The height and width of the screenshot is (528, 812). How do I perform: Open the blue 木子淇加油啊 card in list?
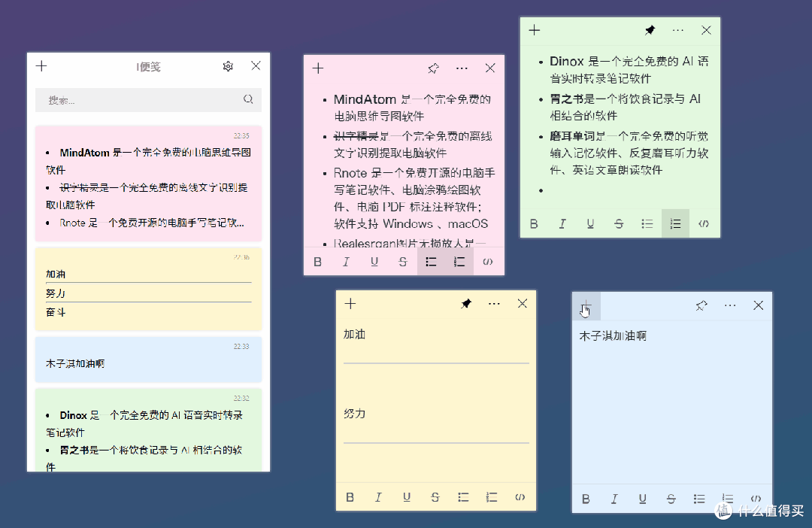point(148,360)
